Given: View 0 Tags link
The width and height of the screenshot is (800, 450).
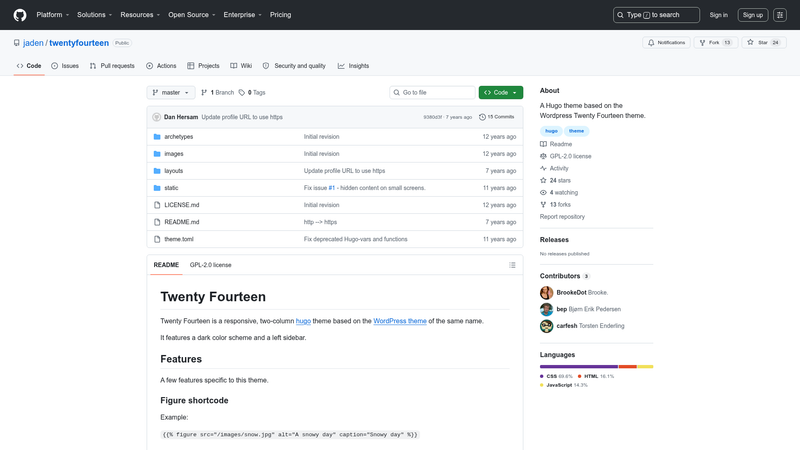Looking at the screenshot, I should point(252,92).
